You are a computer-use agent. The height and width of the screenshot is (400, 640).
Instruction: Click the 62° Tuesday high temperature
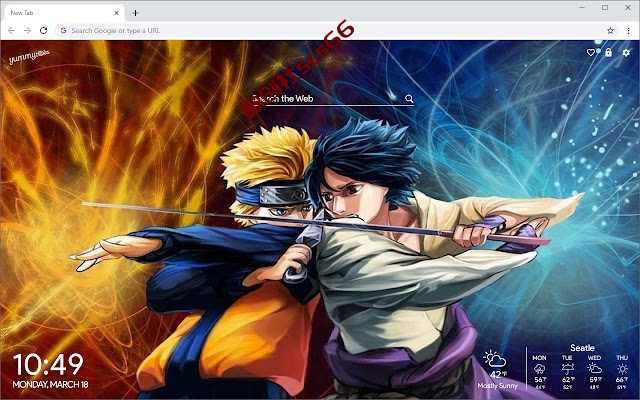click(x=568, y=380)
